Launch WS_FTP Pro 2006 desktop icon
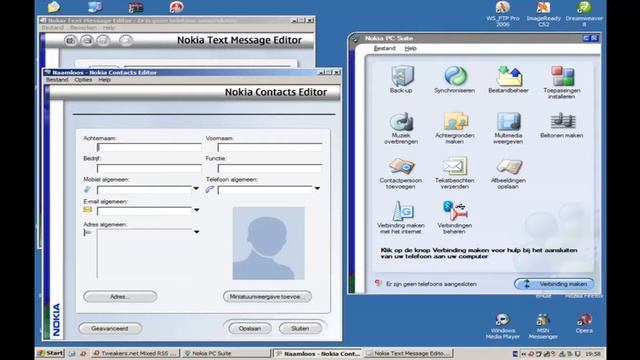 coord(503,13)
